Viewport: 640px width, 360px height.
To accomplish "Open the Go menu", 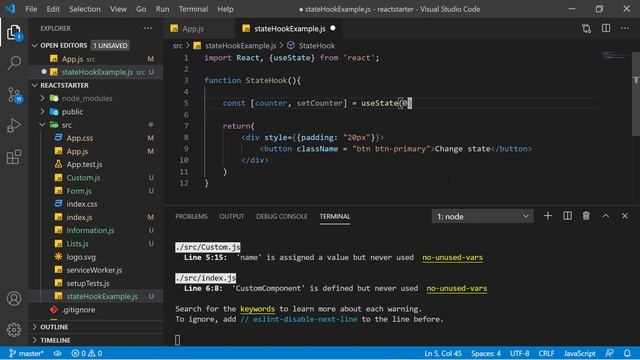I will tap(141, 9).
